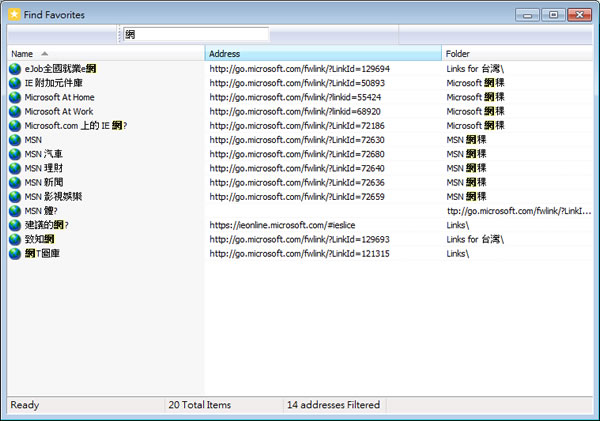Image resolution: width=600 pixels, height=421 pixels.
Task: Sort by the Folder column header
Action: 517,54
